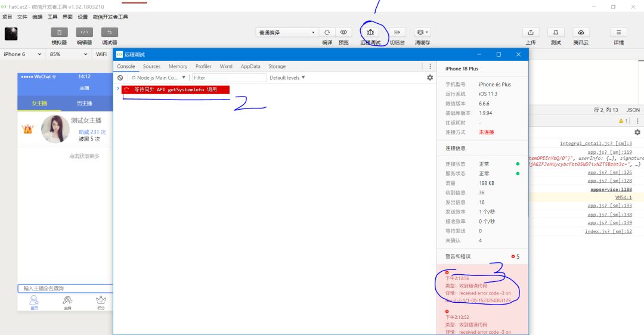Open the WiFi network dropdown

(x=103, y=54)
